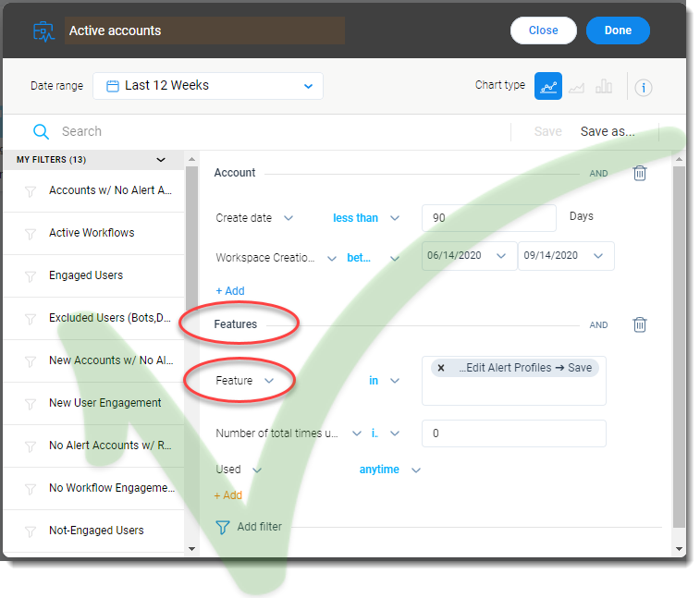Image resolution: width=700 pixels, height=598 pixels.
Task: Click funnel icon for Accounts w/ No Alert
Action: pos(31,191)
